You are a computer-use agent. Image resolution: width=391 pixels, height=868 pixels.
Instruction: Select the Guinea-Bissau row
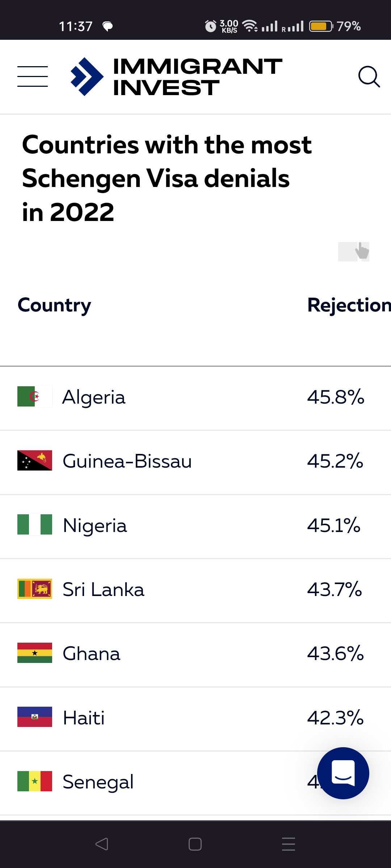click(x=195, y=462)
